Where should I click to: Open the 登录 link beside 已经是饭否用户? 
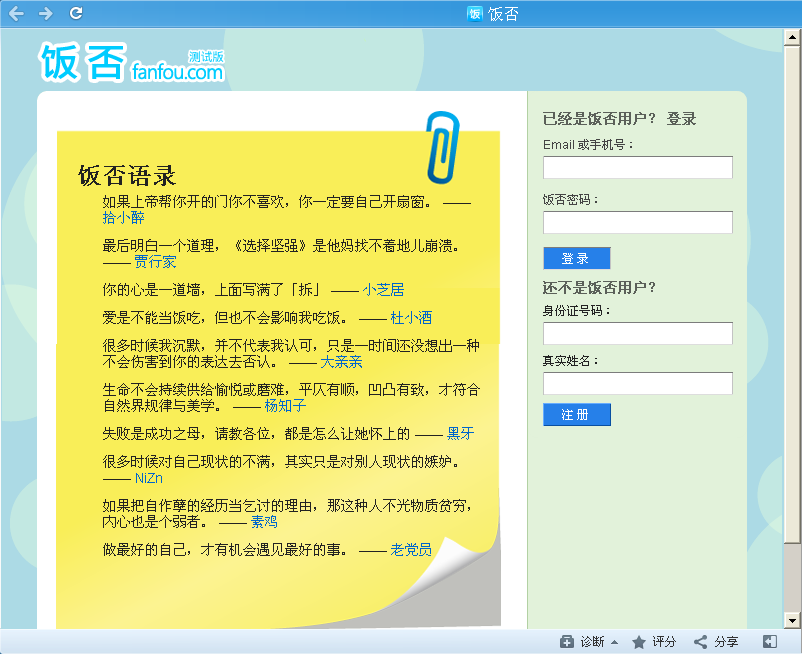681,119
